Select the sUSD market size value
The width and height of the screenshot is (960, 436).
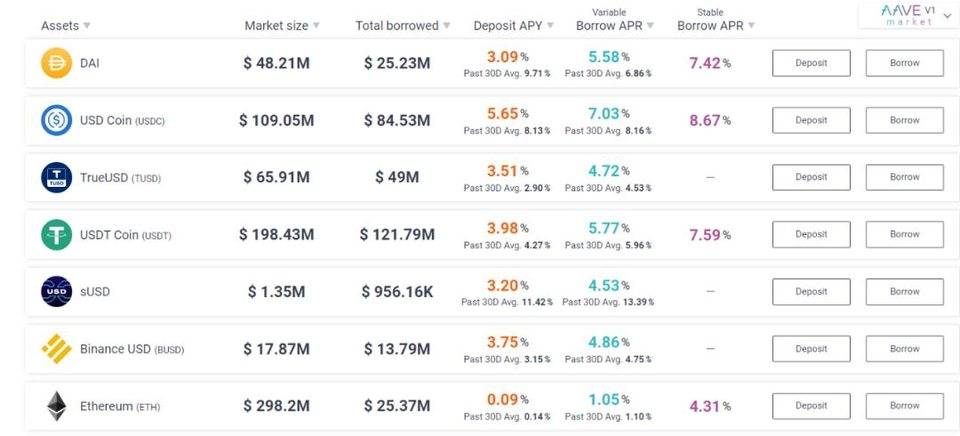276,292
